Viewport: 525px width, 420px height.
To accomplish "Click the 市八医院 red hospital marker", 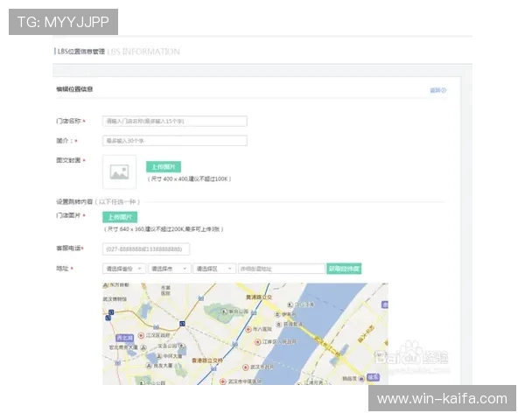I will click(x=248, y=330).
